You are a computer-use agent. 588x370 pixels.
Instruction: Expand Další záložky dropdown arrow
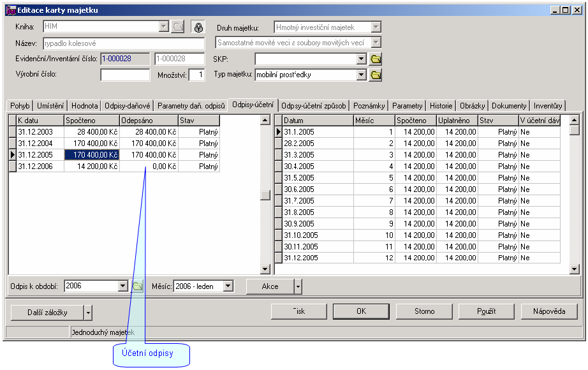[88, 312]
